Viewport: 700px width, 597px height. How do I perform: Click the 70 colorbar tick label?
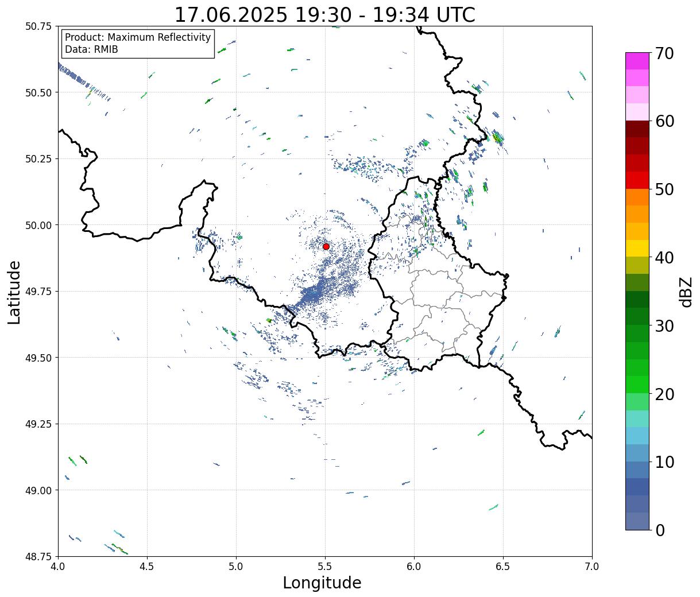point(664,53)
